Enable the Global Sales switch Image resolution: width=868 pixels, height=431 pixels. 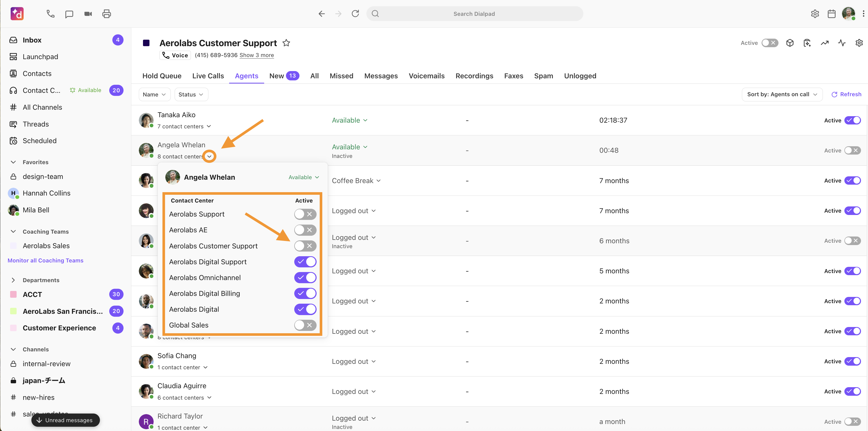coord(305,325)
